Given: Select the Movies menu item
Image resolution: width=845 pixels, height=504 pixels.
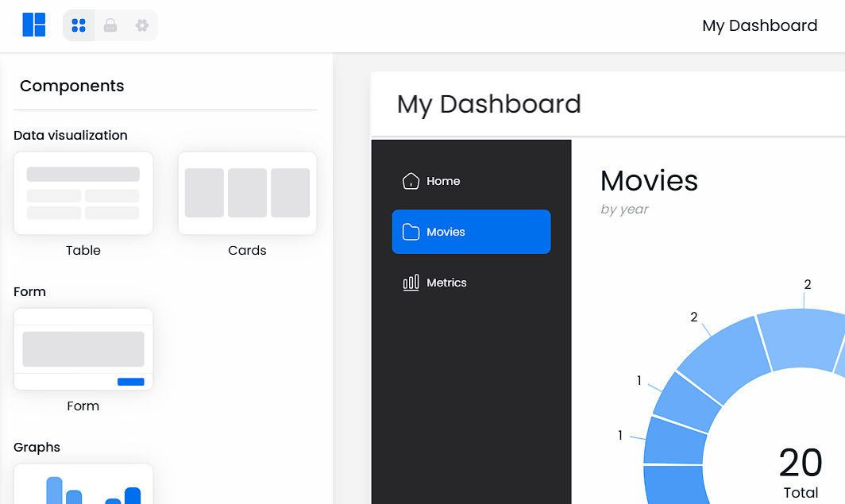Looking at the screenshot, I should click(x=472, y=232).
